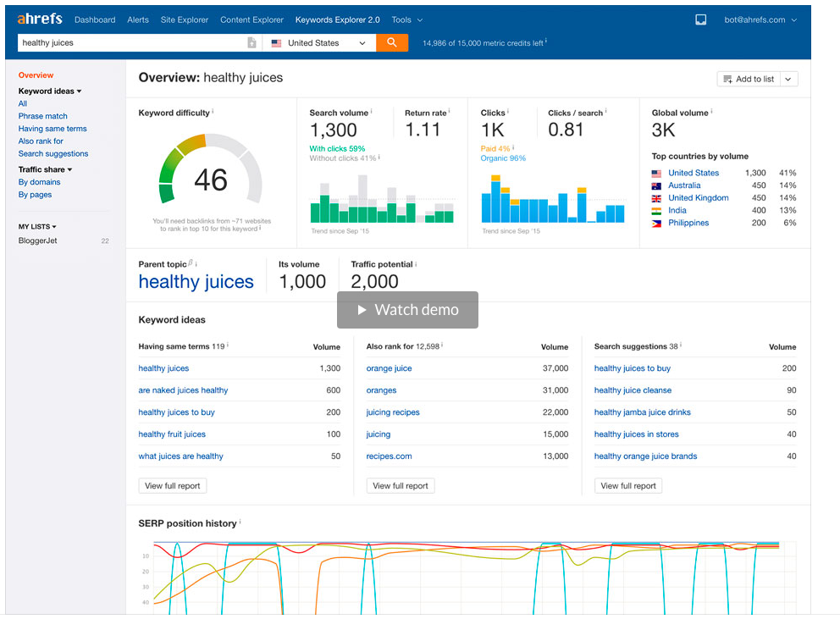Click the orange search magnifier button

click(392, 43)
